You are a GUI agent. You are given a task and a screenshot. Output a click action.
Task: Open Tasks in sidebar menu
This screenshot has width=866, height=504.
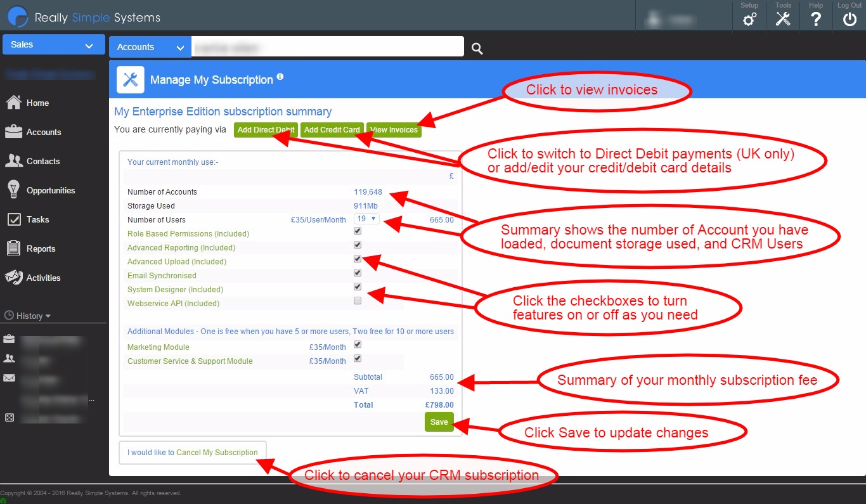37,219
